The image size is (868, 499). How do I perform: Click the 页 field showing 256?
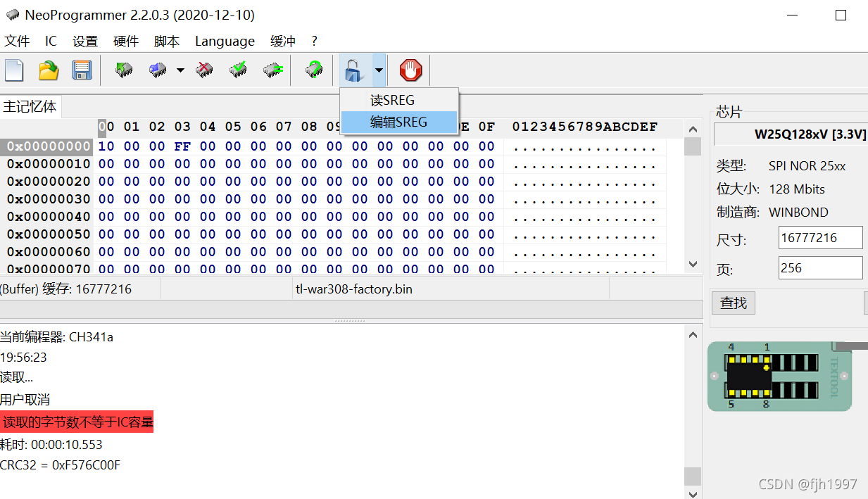click(820, 268)
